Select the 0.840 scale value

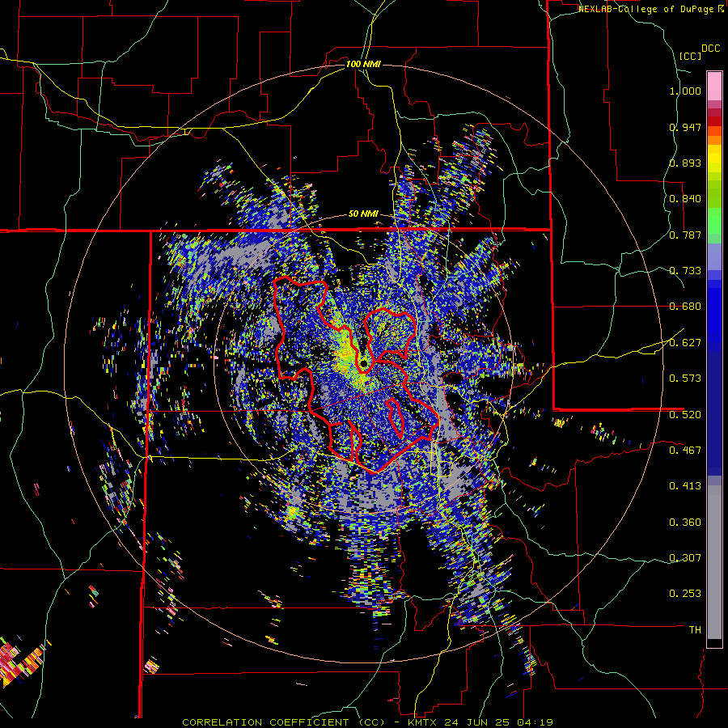pos(685,199)
